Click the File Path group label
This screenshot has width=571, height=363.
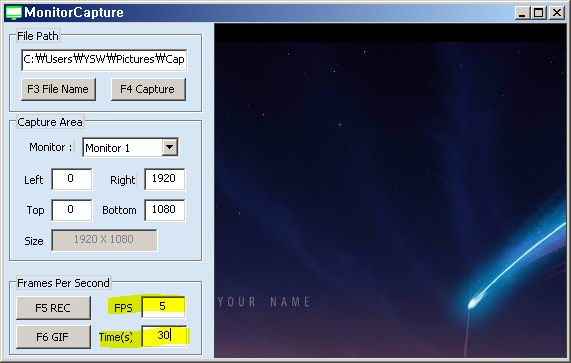pyautogui.click(x=38, y=36)
